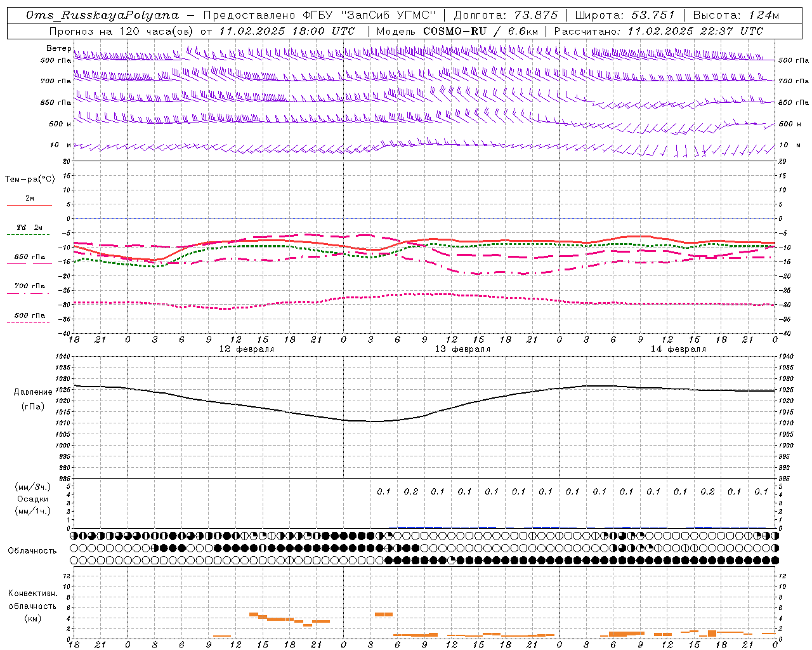Click the Давление pressure panel label
The height and width of the screenshot is (650, 812).
pyautogui.click(x=33, y=392)
